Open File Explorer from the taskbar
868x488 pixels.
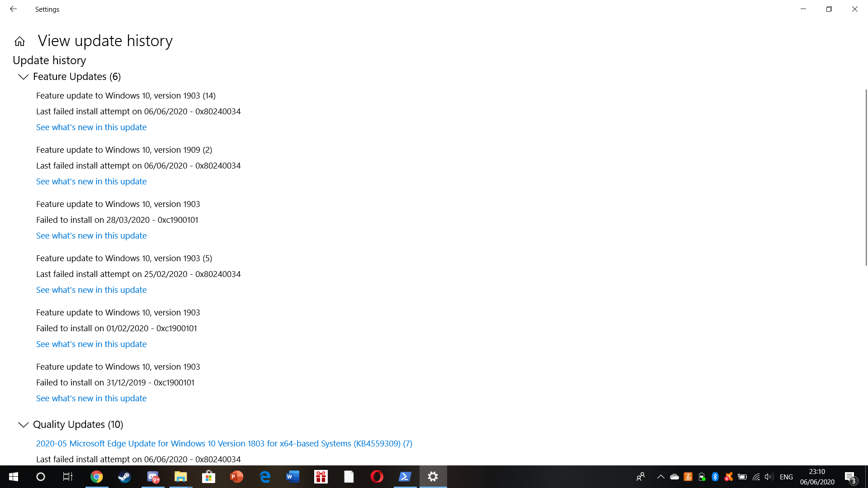coord(181,477)
